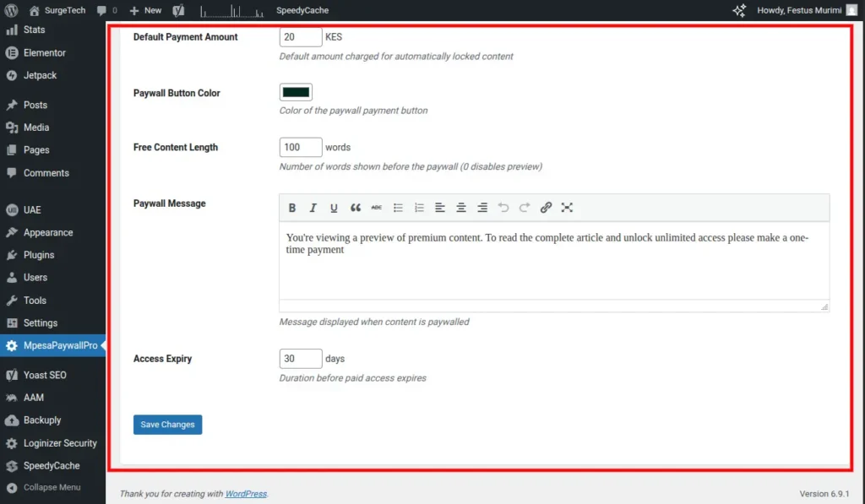
Task: Apply italic formatting in the editor toolbar
Action: (313, 208)
